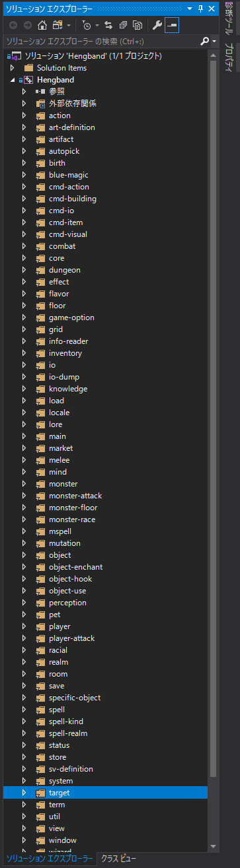Image resolution: width=240 pixels, height=868 pixels.
Task: Click the Forward navigation arrow in toolbar
Action: click(x=28, y=25)
